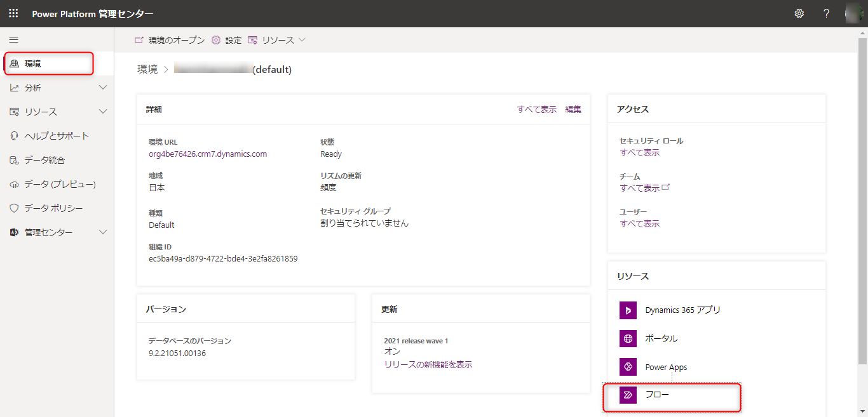Click 2021 release wave 1 label
Viewport: 868px width, 417px height.
pos(416,341)
